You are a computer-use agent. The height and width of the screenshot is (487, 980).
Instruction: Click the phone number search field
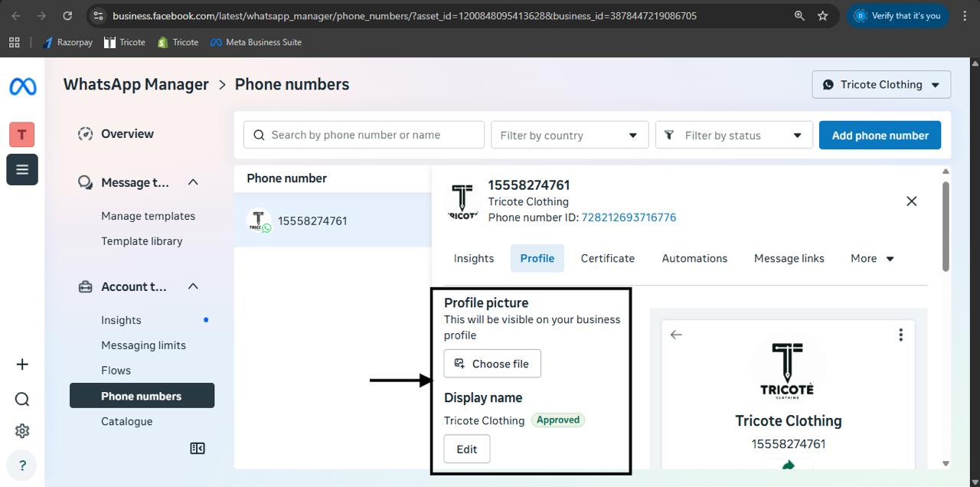[x=364, y=136]
